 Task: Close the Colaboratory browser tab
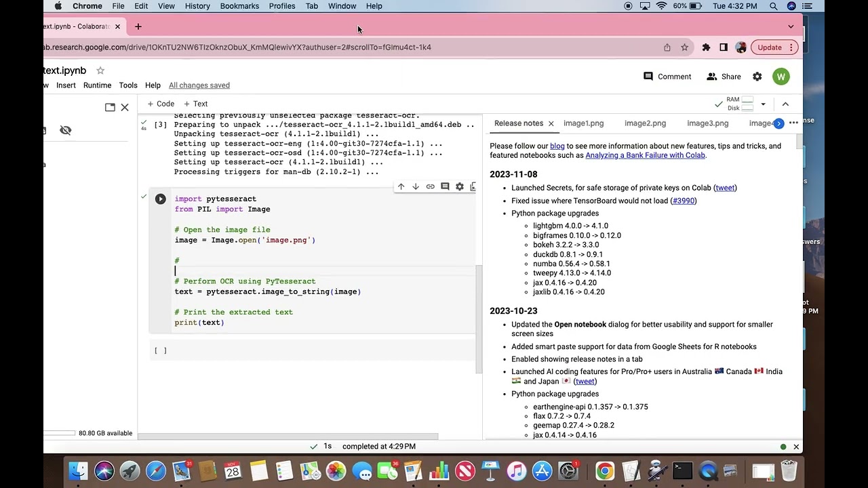click(117, 26)
